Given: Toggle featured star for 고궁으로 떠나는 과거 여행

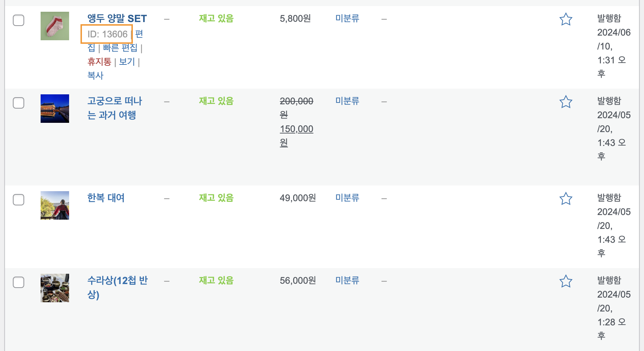Looking at the screenshot, I should coord(566,102).
